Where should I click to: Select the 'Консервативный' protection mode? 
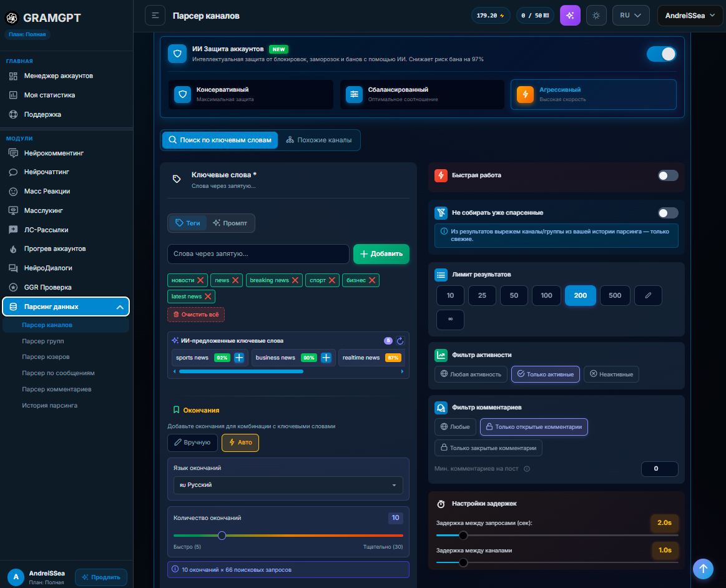(251, 94)
